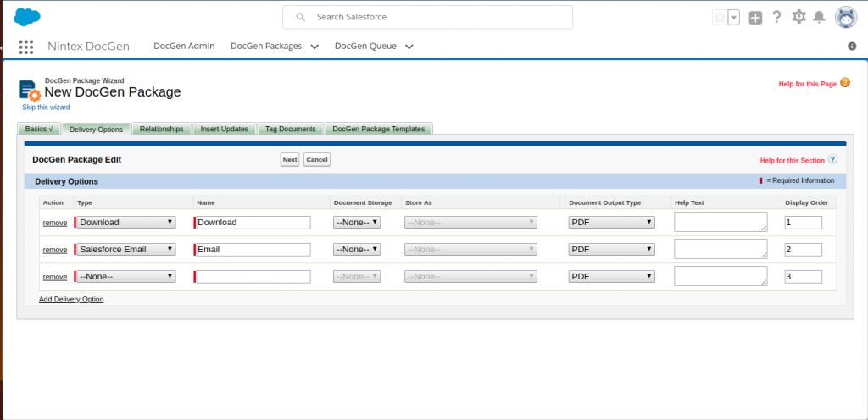Expand the DocGen Packages menu chevron
Image resolution: width=868 pixels, height=420 pixels.
[314, 47]
